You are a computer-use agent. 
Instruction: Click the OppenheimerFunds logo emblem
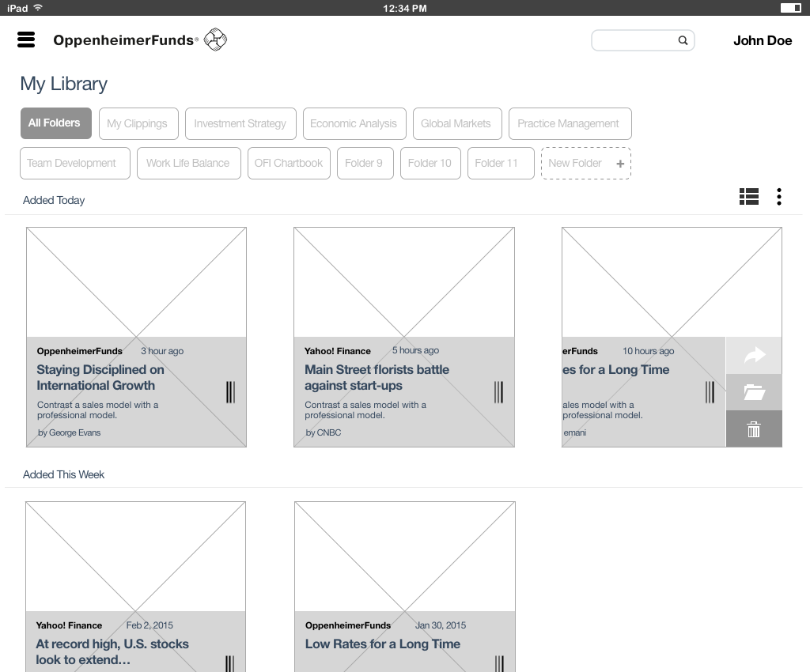(215, 40)
